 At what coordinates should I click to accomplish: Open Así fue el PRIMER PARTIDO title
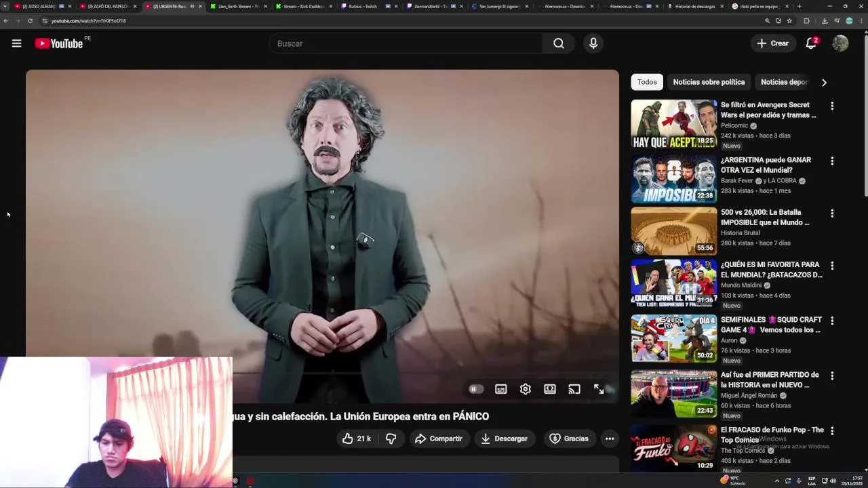[770, 380]
